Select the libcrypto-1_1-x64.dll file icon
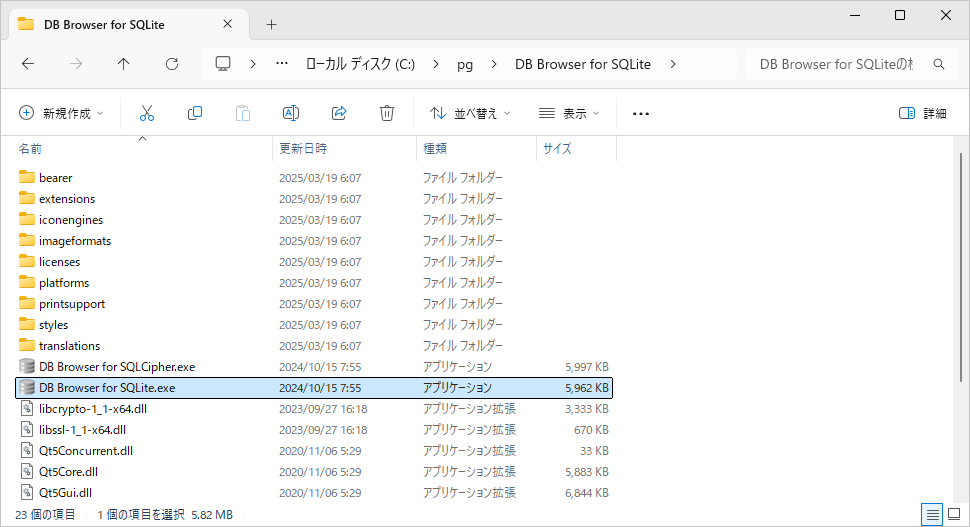Viewport: 970px width, 527px height. click(x=27, y=409)
